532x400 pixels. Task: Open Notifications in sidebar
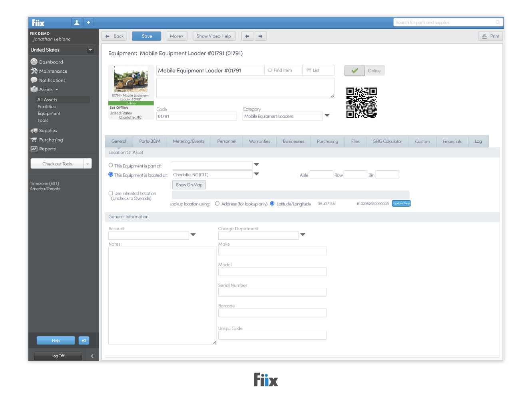tap(48, 80)
